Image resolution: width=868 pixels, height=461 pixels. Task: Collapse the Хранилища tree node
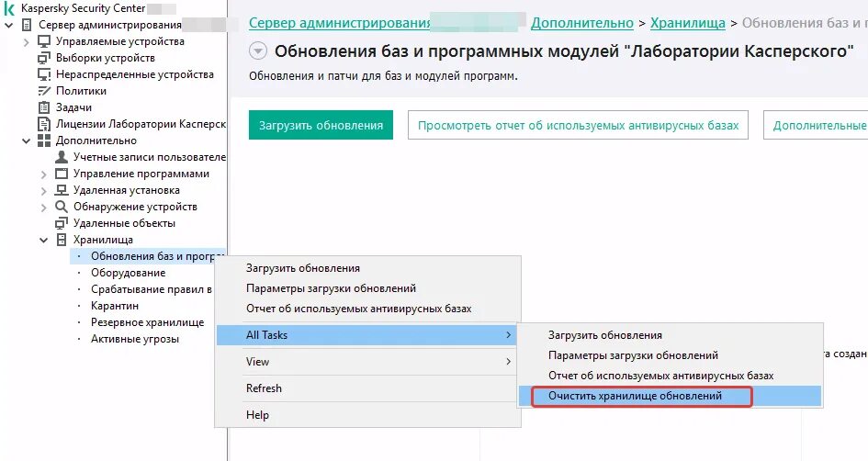click(44, 240)
